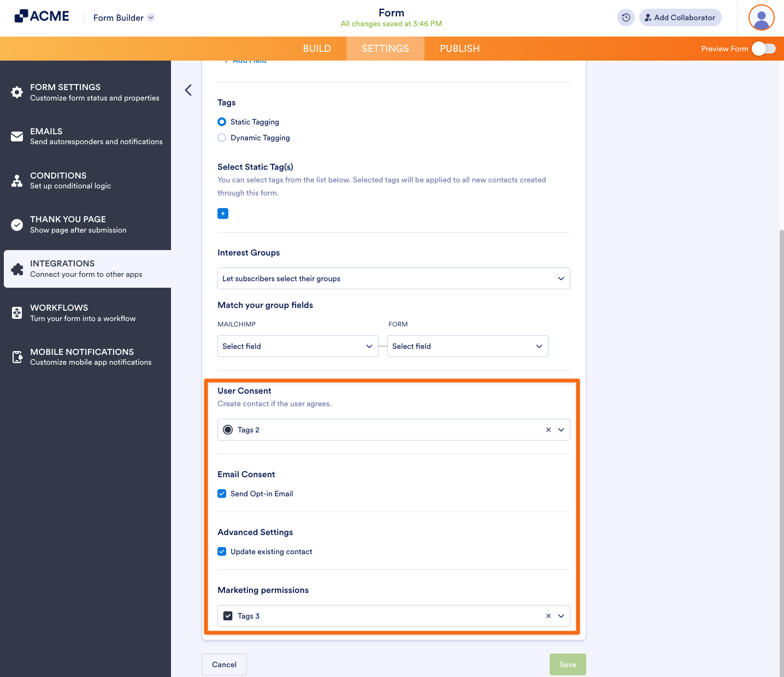Open Form Settings via the gear icon
This screenshot has height=677, width=784.
(x=16, y=92)
